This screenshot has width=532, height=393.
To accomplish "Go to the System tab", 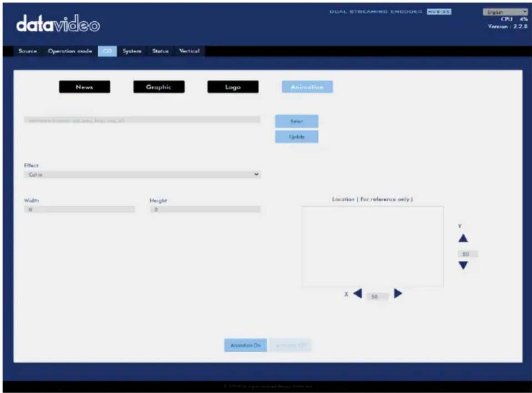I will pos(132,51).
